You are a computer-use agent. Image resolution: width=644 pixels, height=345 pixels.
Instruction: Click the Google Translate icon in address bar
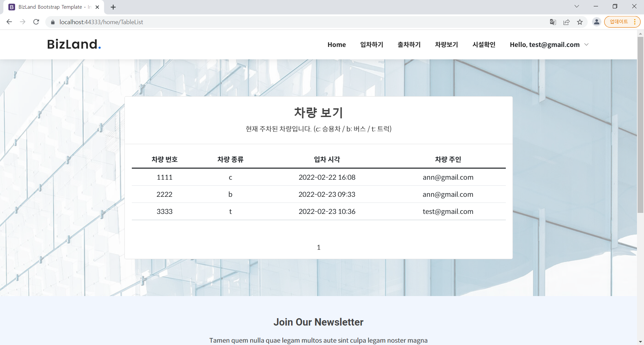tap(553, 22)
